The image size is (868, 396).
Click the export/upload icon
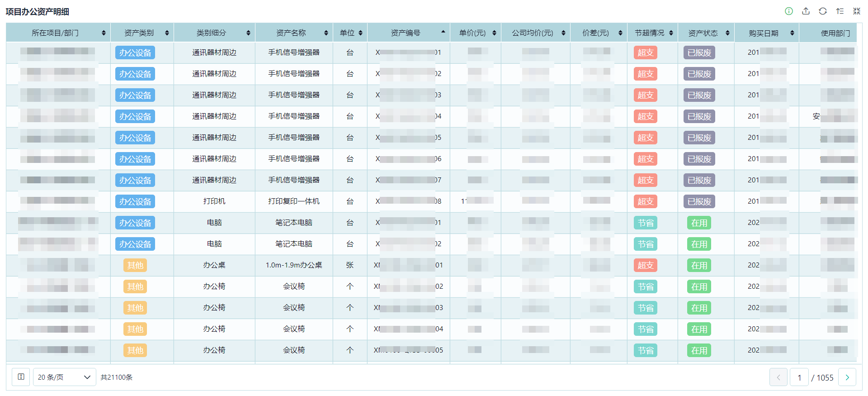[x=806, y=11]
